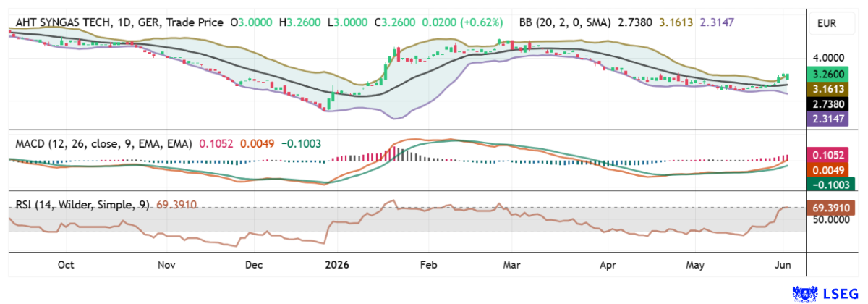Click the Feb label on time axis
This screenshot has width=868, height=304.
click(x=430, y=264)
